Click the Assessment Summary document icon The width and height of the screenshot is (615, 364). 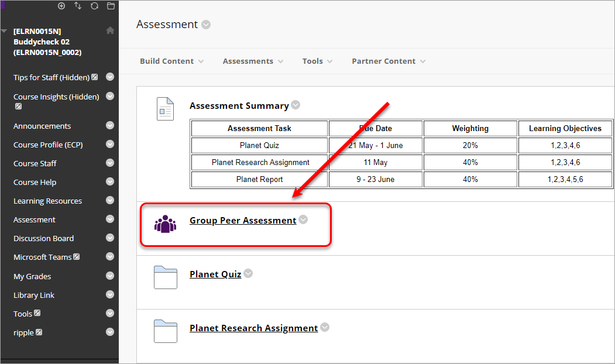[x=165, y=109]
